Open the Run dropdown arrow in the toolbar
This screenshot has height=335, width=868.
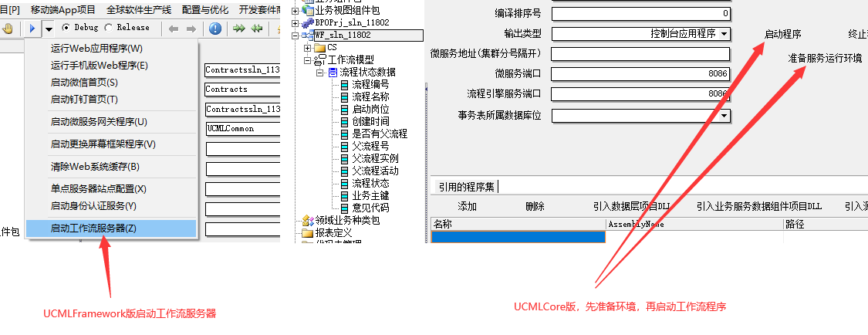(x=49, y=29)
